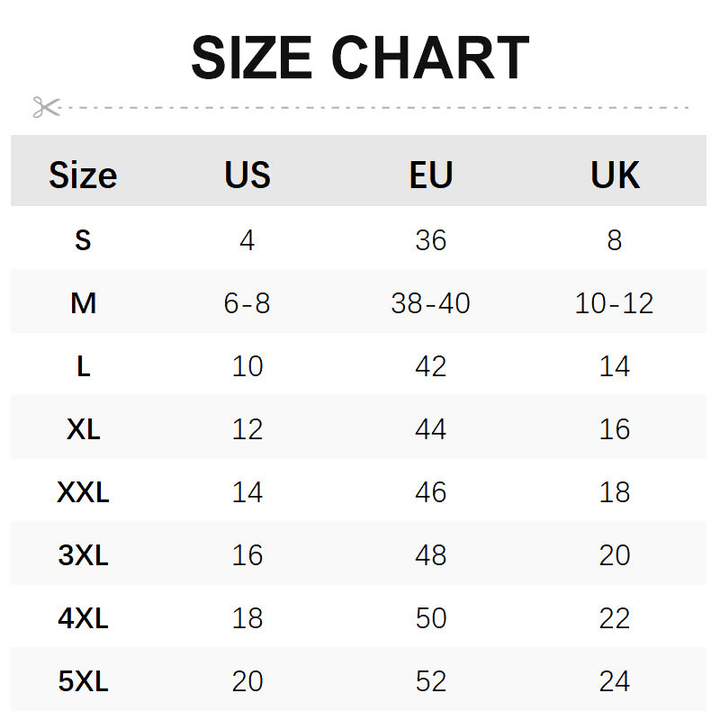Click the EU value 52

(x=431, y=681)
